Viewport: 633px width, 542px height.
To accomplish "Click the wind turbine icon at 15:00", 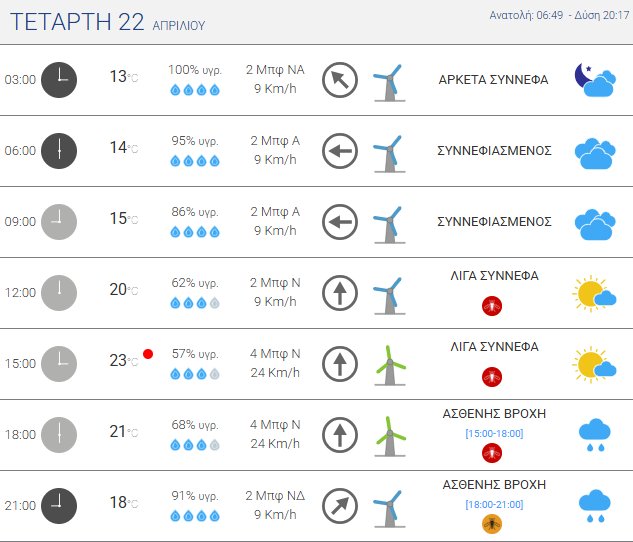I will tap(389, 364).
